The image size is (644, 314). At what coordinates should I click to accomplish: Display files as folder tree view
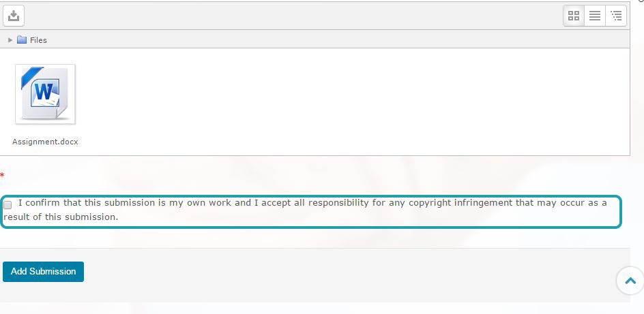[x=616, y=16]
